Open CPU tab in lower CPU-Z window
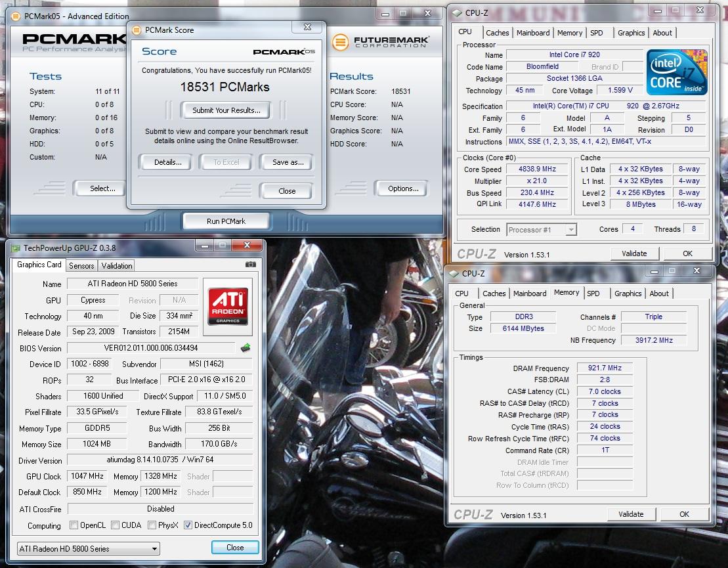 461,294
